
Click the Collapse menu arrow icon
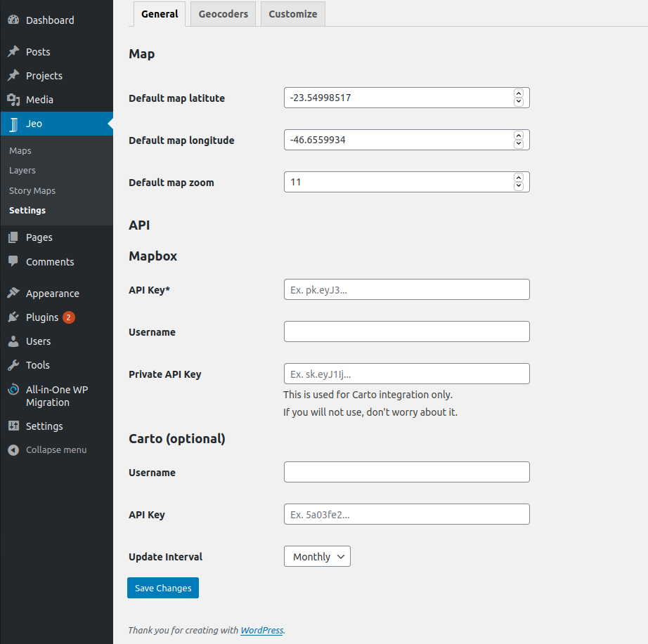pos(13,450)
